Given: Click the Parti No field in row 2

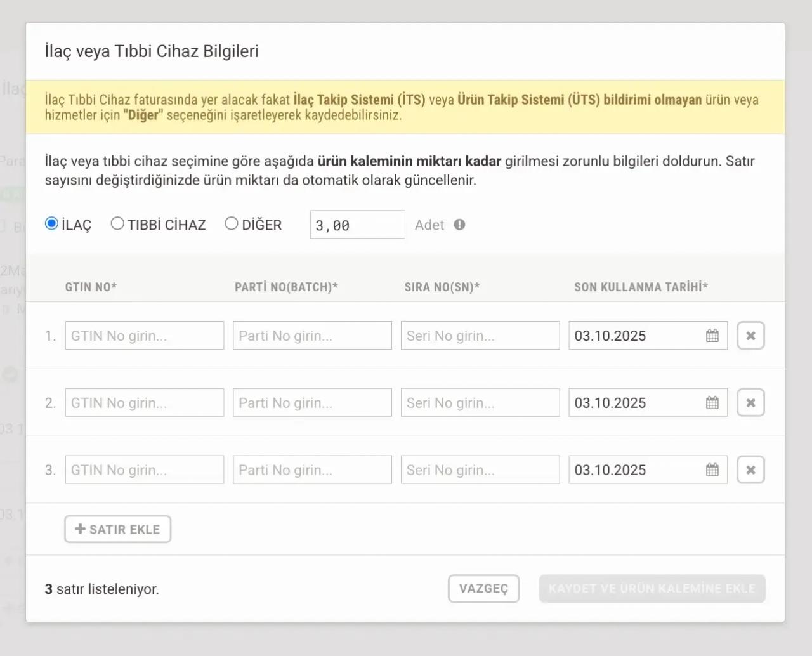Looking at the screenshot, I should click(312, 403).
